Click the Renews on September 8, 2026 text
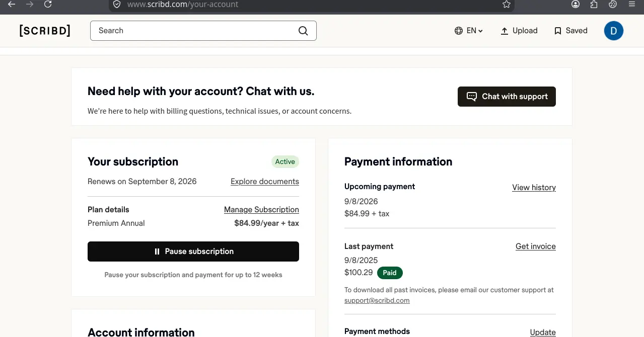644x337 pixels. [x=142, y=182]
